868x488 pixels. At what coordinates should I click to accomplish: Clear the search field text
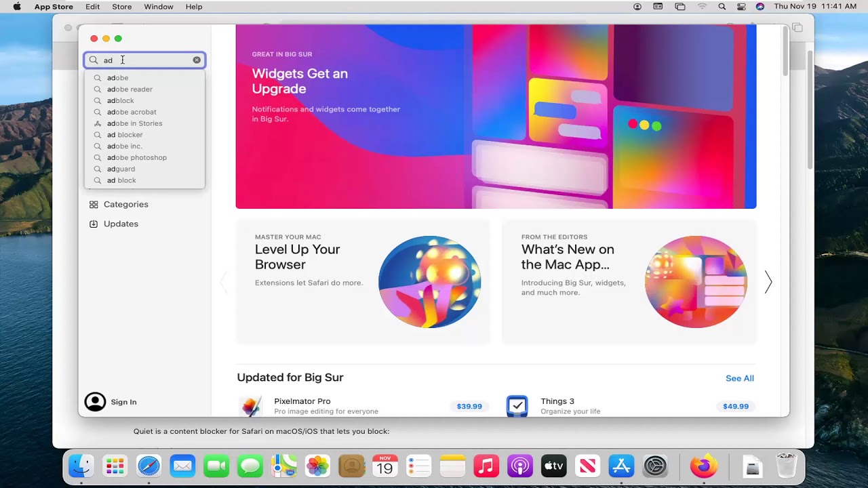[197, 60]
